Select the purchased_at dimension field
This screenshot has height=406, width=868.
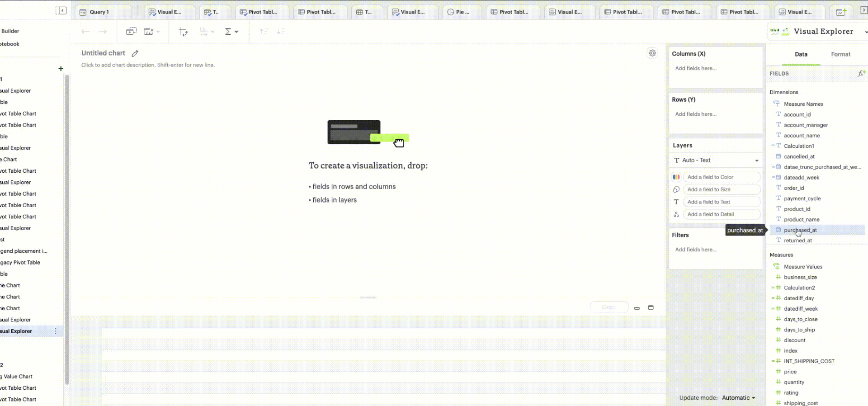point(800,230)
